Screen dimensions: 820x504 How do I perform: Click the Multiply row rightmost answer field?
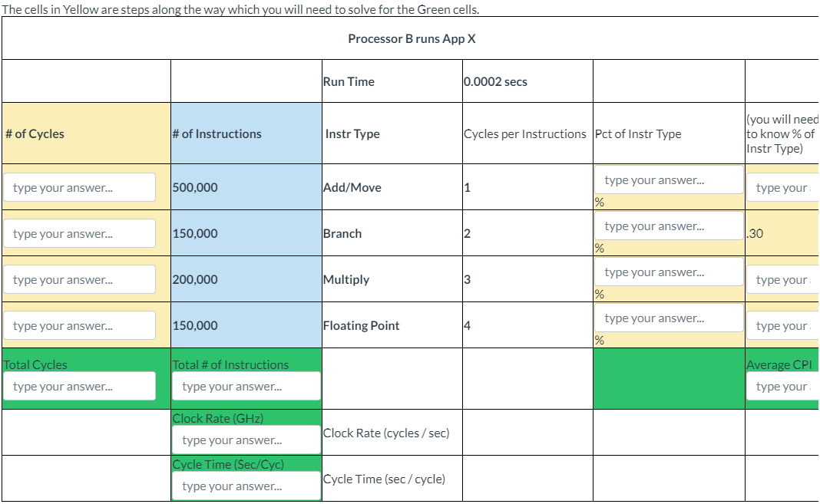pos(783,279)
